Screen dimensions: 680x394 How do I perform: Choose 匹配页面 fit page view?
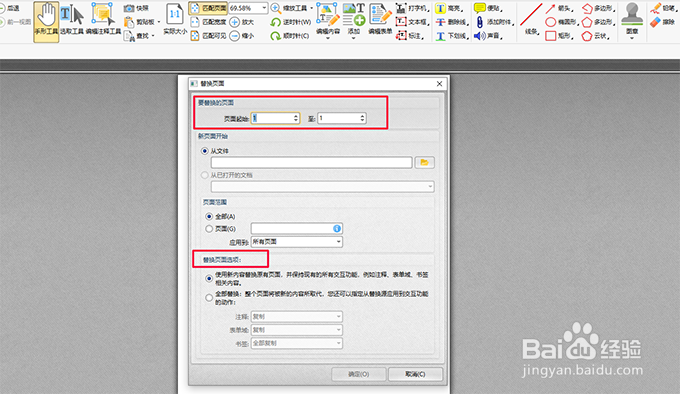(209, 8)
